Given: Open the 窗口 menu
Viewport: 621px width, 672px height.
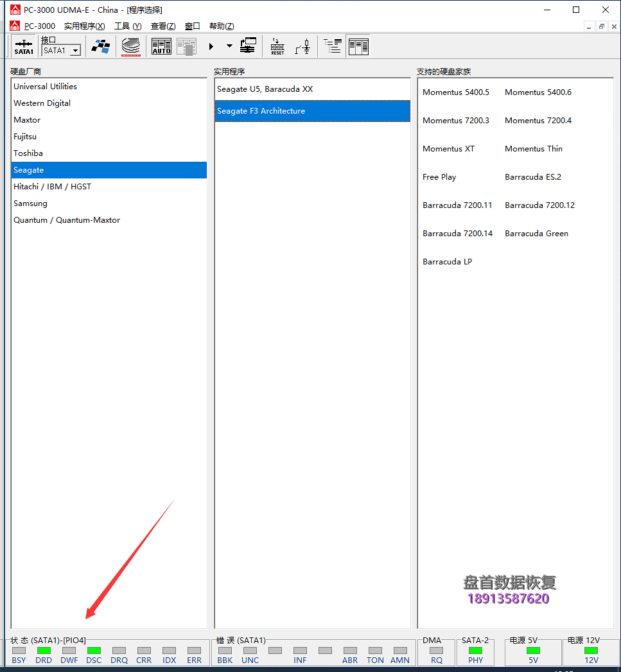Looking at the screenshot, I should click(192, 26).
